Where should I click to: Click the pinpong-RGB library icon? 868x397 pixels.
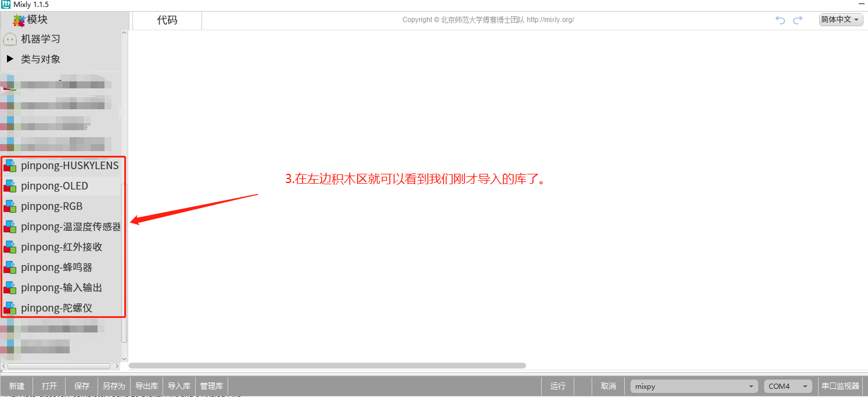10,206
